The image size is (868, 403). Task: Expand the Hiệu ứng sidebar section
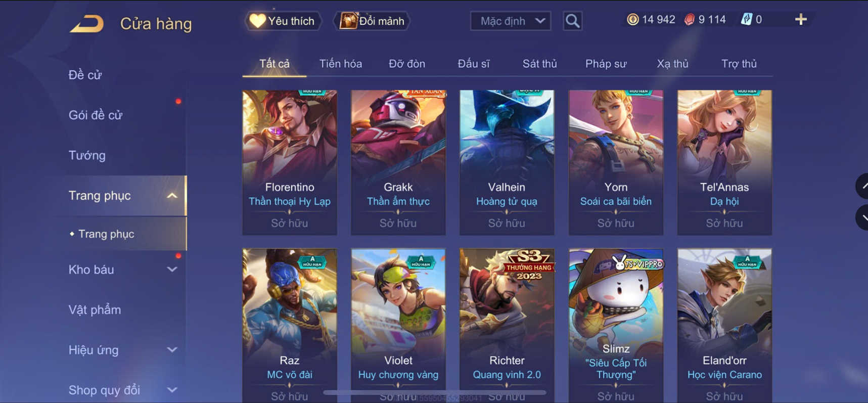172,350
